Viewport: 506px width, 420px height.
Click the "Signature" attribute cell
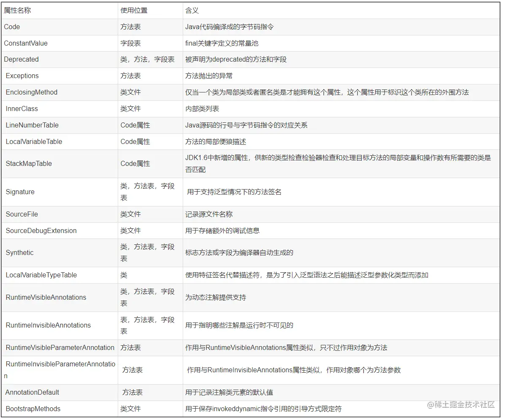(x=60, y=192)
